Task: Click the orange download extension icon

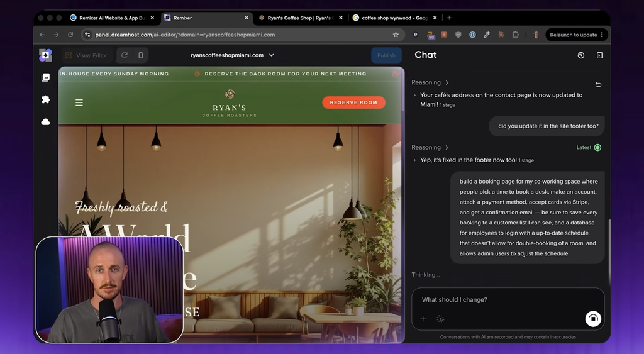Action: pos(444,35)
